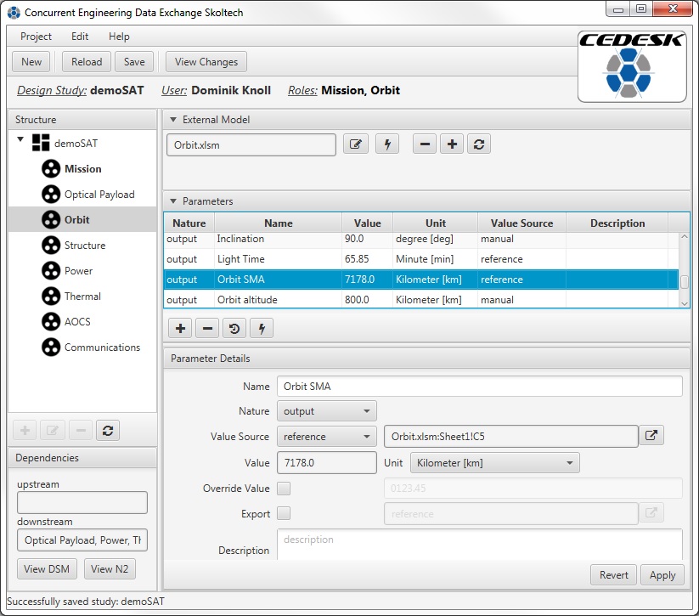Open the View N2 chart
699x616 pixels.
pos(110,568)
